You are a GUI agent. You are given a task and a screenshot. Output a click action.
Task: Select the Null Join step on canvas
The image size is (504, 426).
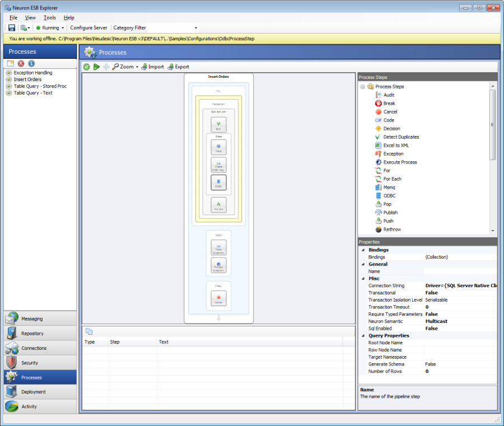218,205
